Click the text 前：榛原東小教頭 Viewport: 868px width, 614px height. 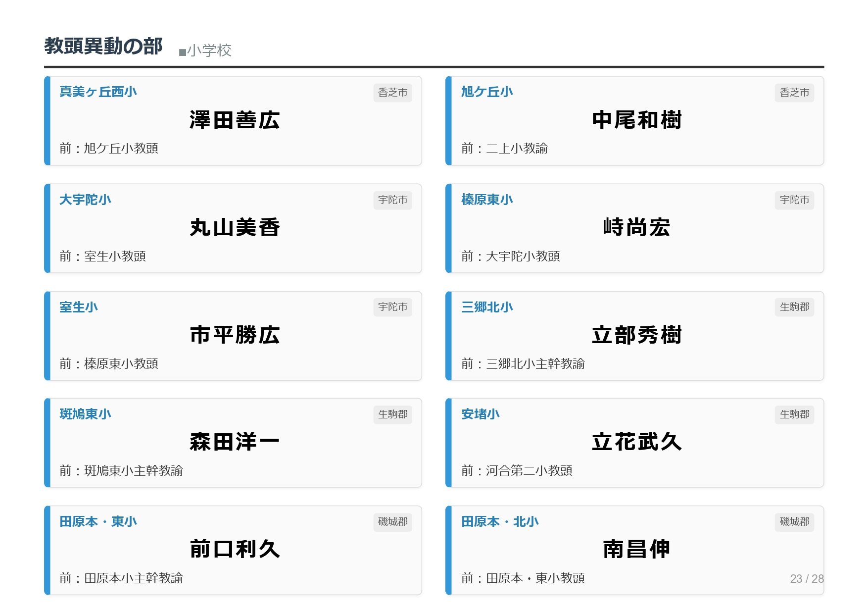[109, 363]
